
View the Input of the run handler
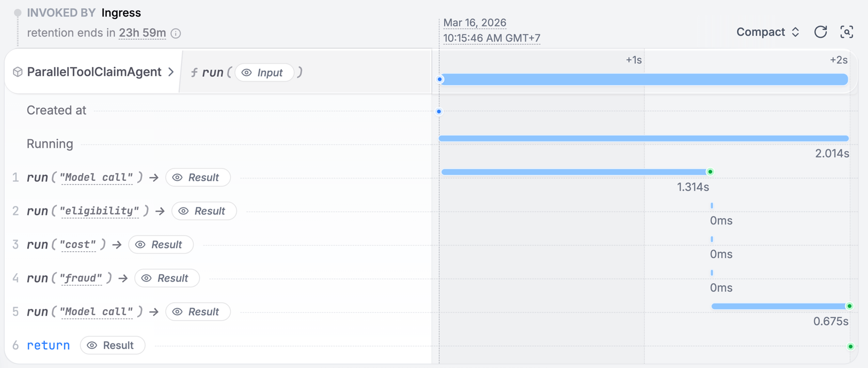click(x=264, y=73)
